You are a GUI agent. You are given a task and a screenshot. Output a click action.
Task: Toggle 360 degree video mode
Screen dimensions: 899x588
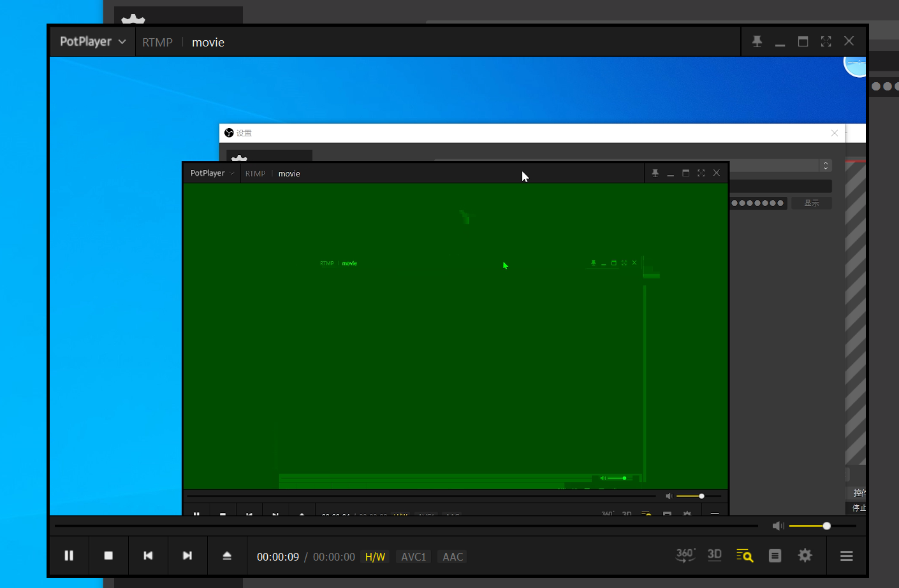[x=685, y=555]
